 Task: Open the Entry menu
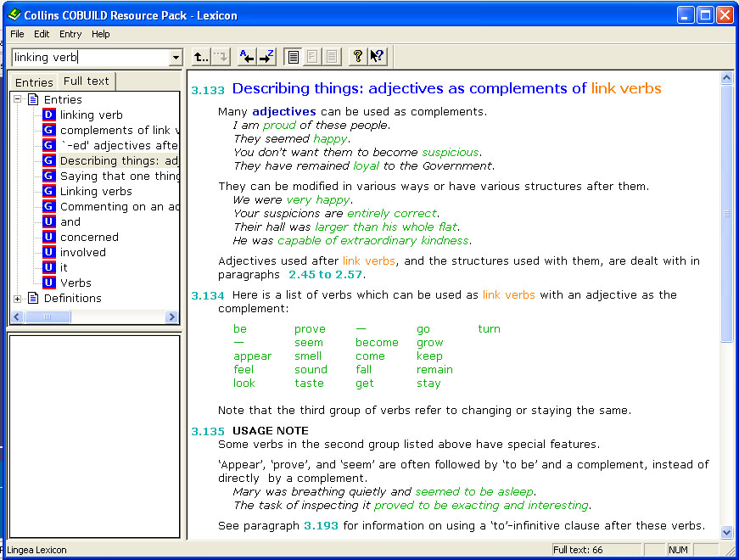coord(70,34)
